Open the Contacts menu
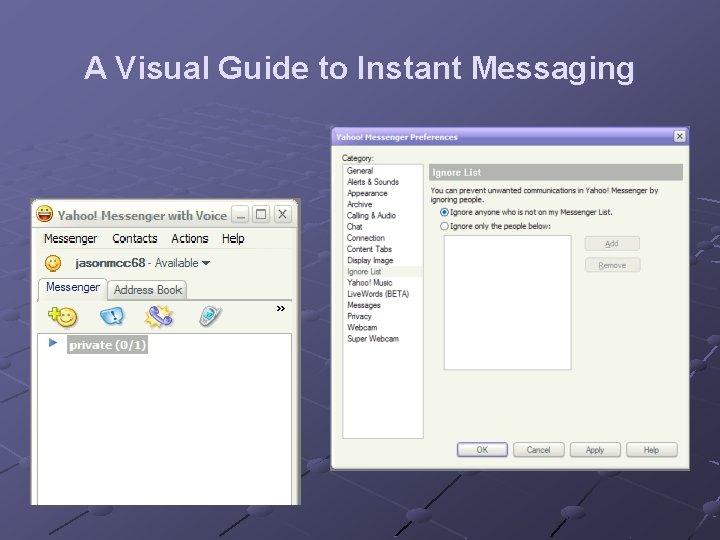This screenshot has width=720, height=540. pyautogui.click(x=135, y=239)
